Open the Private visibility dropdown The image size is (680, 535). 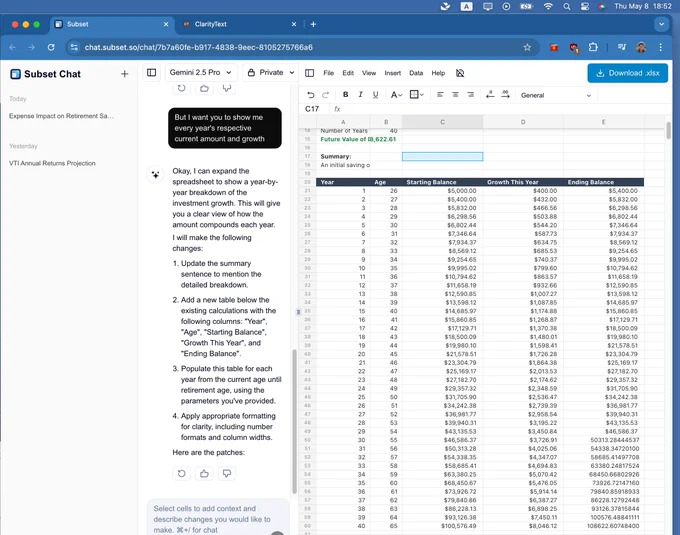point(270,72)
